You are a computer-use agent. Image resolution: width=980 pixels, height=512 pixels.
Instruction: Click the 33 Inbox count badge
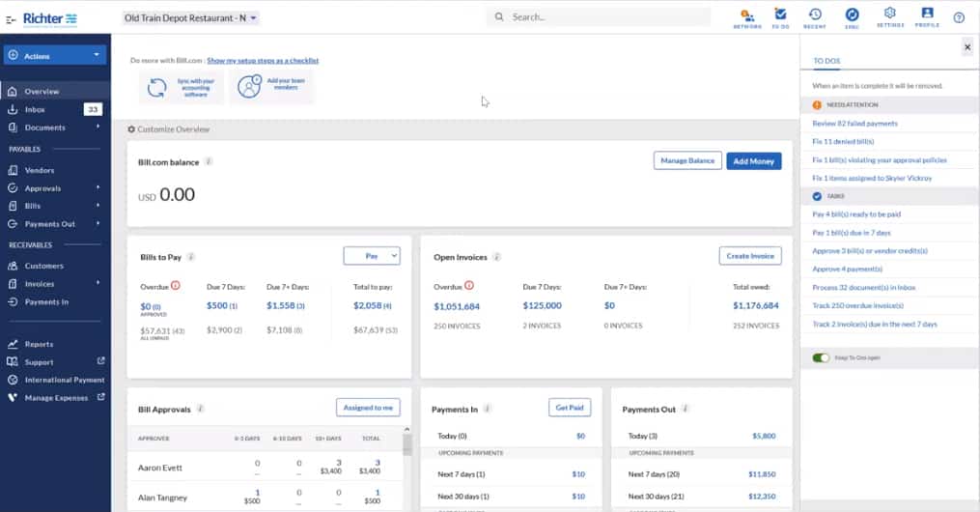[x=93, y=109]
